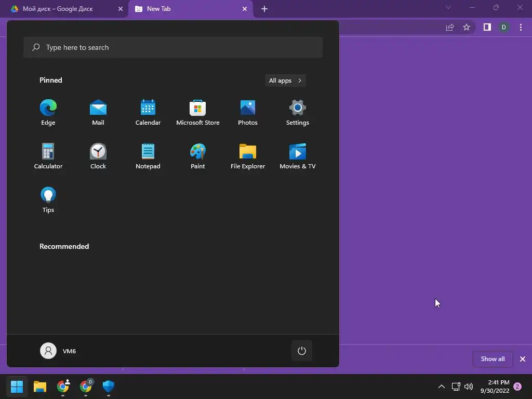Open the Tips app
The image size is (532, 399).
tap(48, 200)
